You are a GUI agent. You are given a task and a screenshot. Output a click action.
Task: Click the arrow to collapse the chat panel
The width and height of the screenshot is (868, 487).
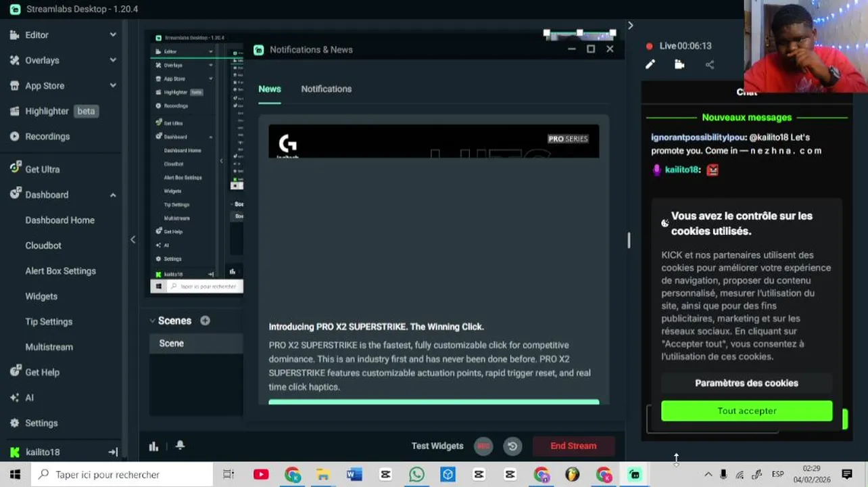coord(630,26)
